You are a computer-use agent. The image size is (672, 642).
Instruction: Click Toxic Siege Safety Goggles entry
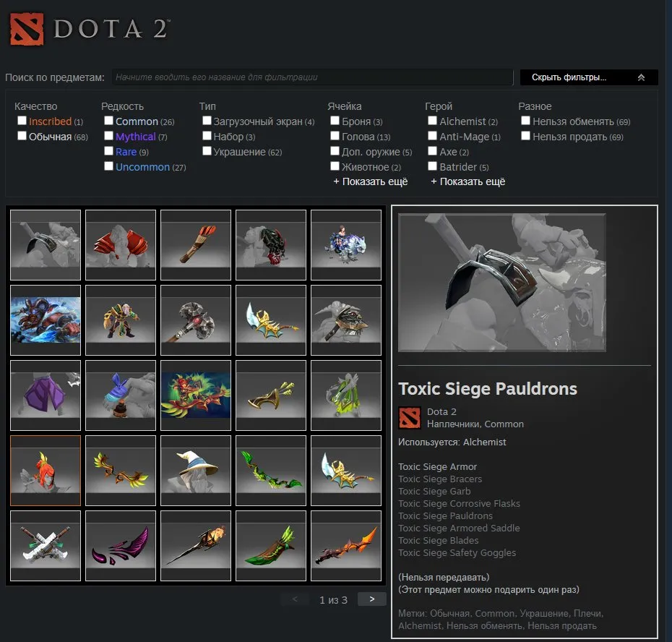tap(457, 553)
